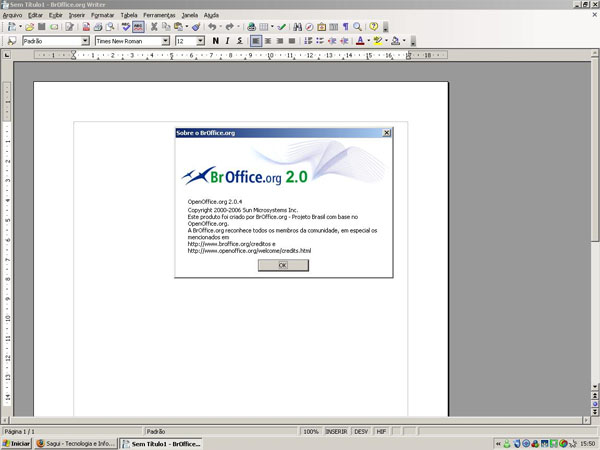Screen dimensions: 600x450
Task: Increase the paragraph indent
Action: point(344,41)
